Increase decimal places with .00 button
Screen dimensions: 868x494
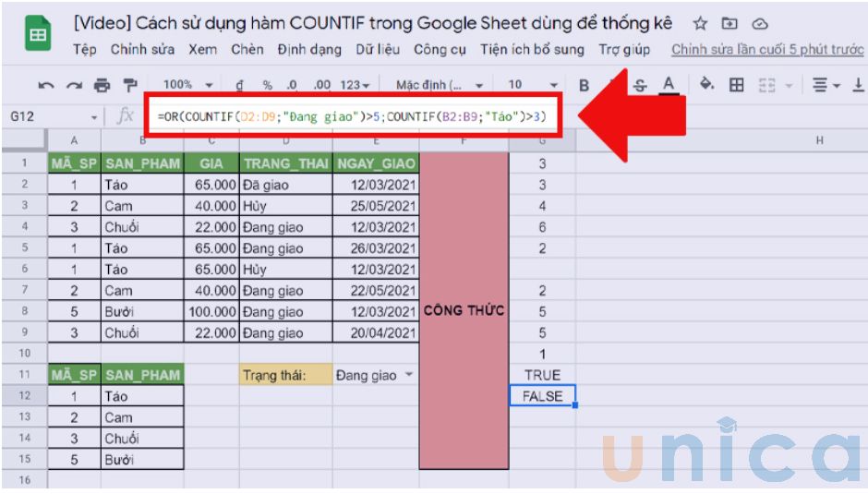coord(321,85)
